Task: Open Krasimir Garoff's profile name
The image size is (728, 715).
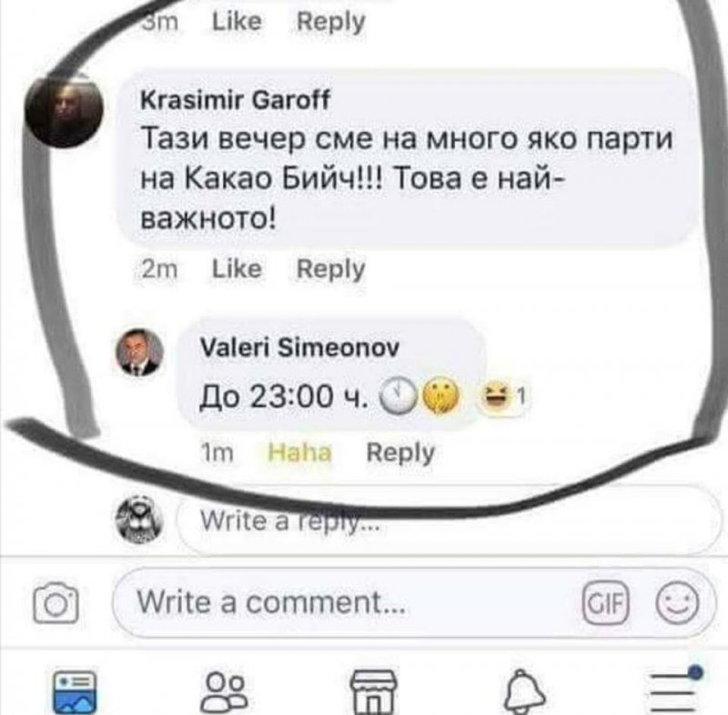Action: pos(235,100)
